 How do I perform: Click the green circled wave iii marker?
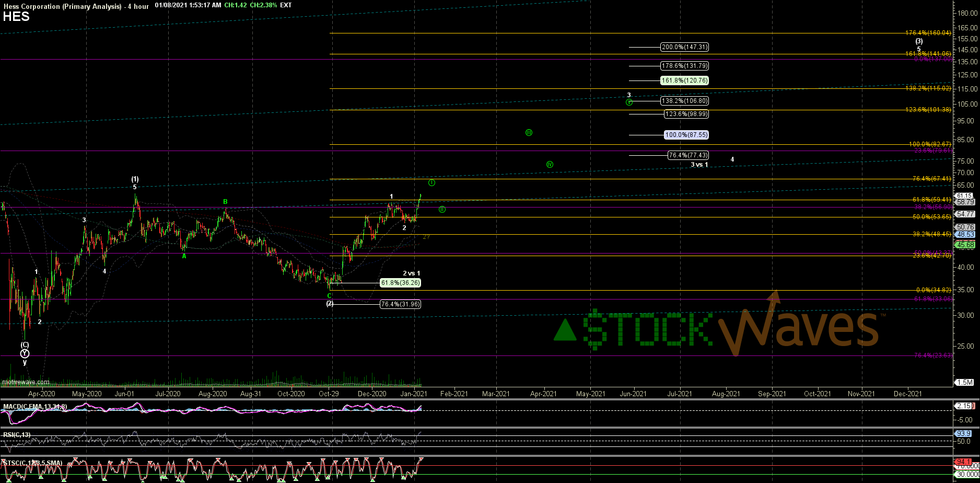click(529, 133)
